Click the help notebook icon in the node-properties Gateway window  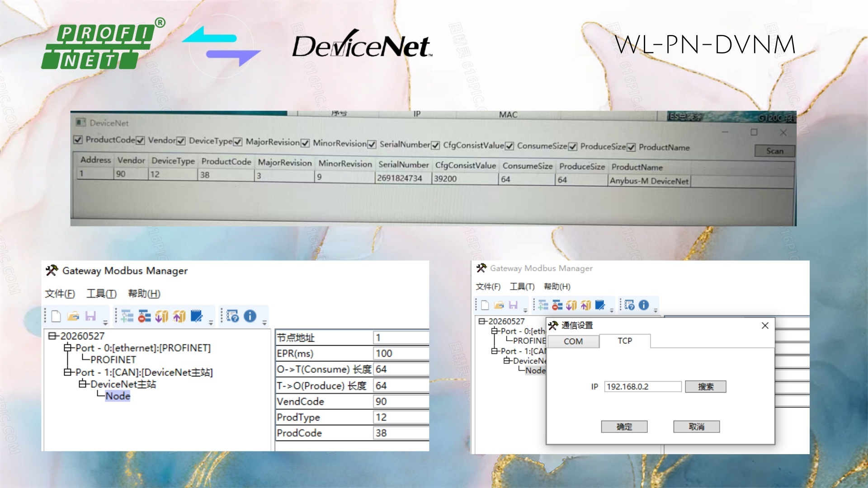pos(233,316)
